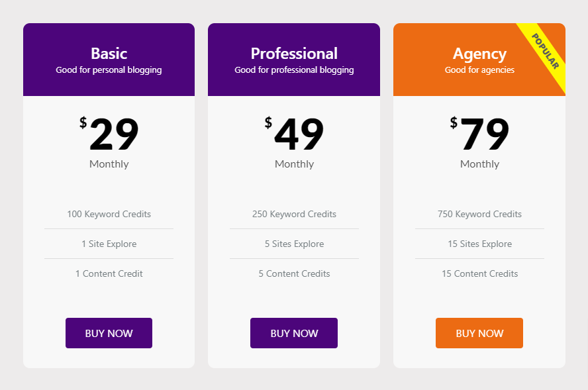Click 5 Sites Explore feature
Screen dimensions: 588x390
coord(294,244)
